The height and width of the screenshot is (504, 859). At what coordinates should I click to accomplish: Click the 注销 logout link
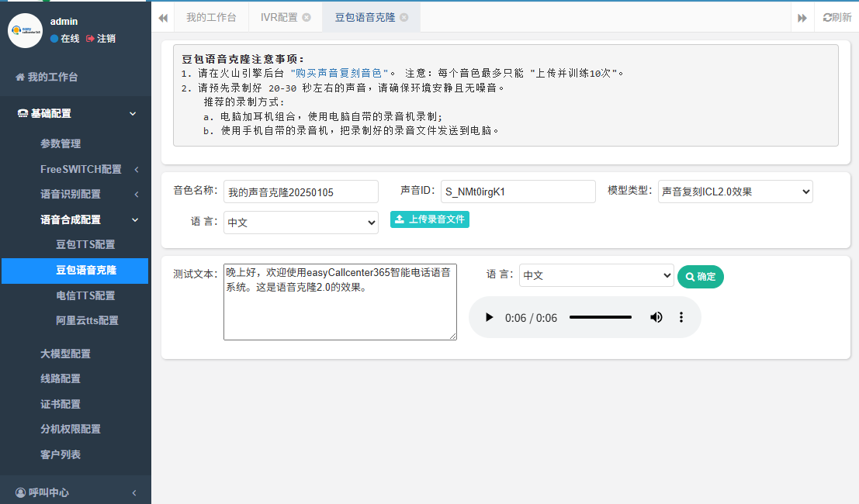coord(101,39)
